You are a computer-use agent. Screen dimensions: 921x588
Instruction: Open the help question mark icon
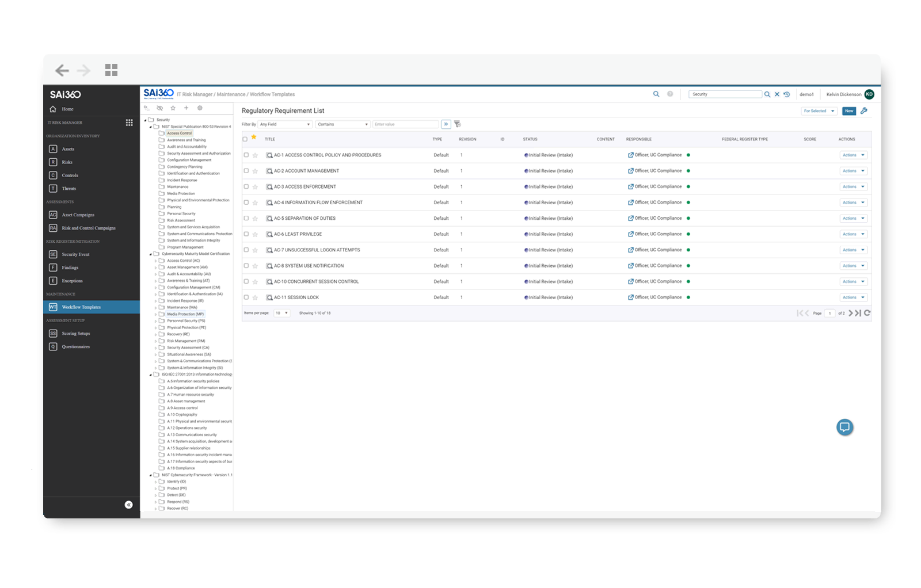pos(670,94)
